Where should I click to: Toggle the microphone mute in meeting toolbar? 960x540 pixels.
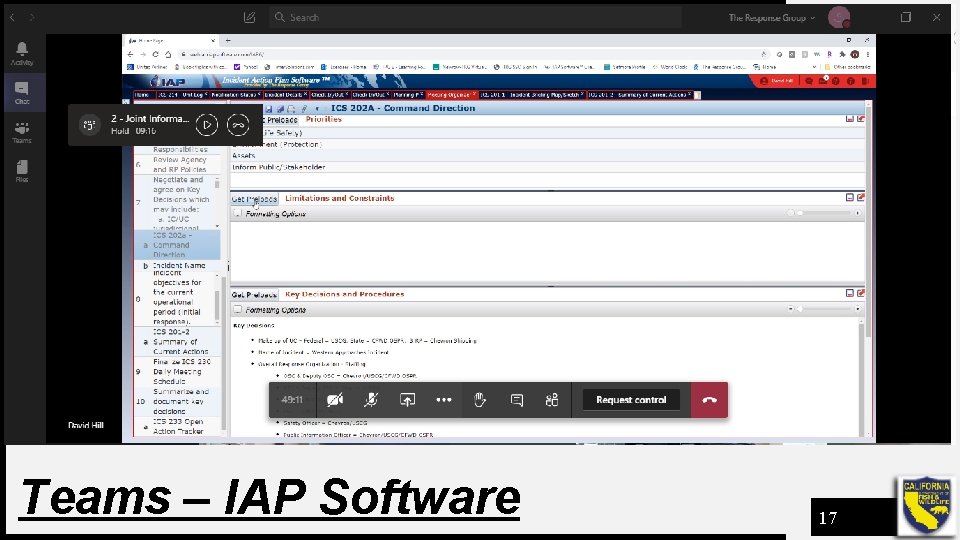pyautogui.click(x=371, y=400)
